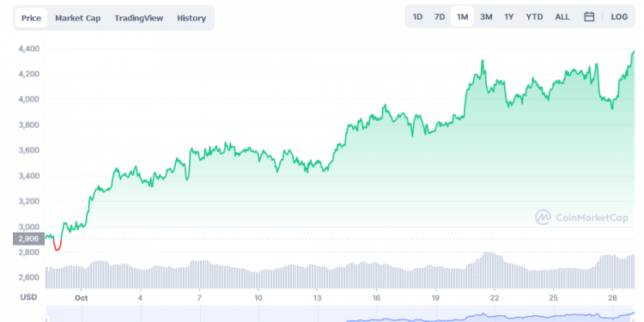Click the left handle of range slider
This screenshot has width=644, height=322.
(x=46, y=319)
